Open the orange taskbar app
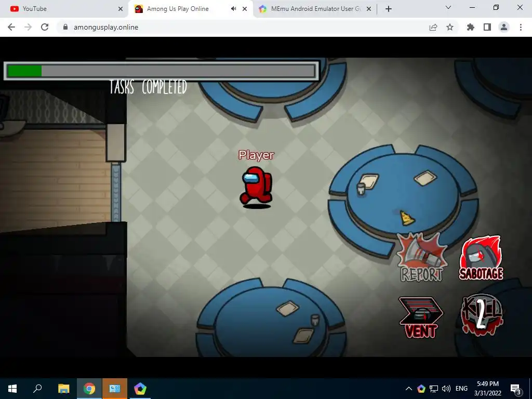Screen dimensions: 532x399 [115, 389]
